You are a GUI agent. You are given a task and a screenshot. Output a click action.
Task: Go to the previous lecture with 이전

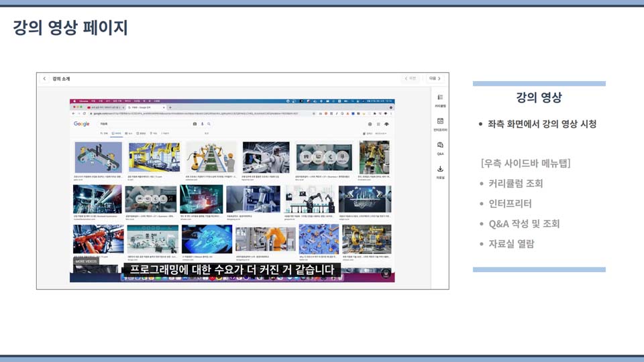pyautogui.click(x=411, y=78)
